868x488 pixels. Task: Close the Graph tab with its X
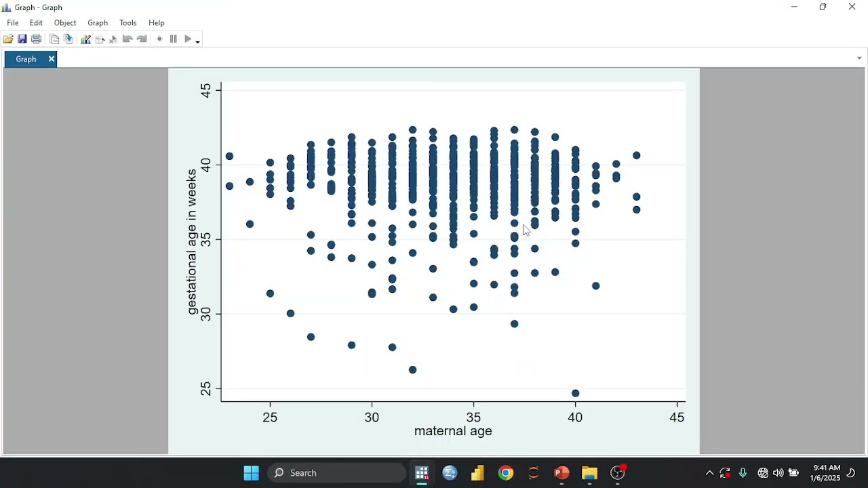(52, 59)
